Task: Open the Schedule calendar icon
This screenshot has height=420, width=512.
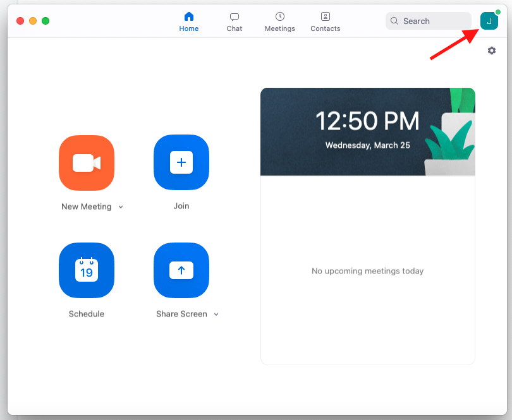Action: (87, 270)
